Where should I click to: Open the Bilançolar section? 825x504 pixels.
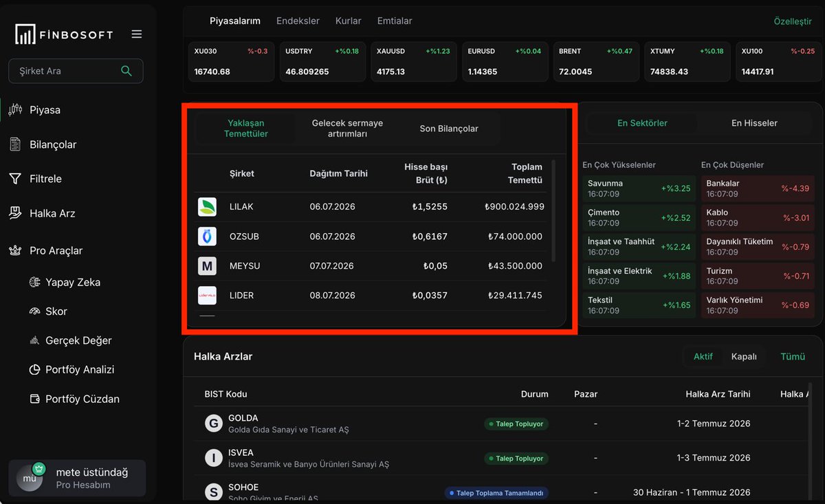[53, 144]
